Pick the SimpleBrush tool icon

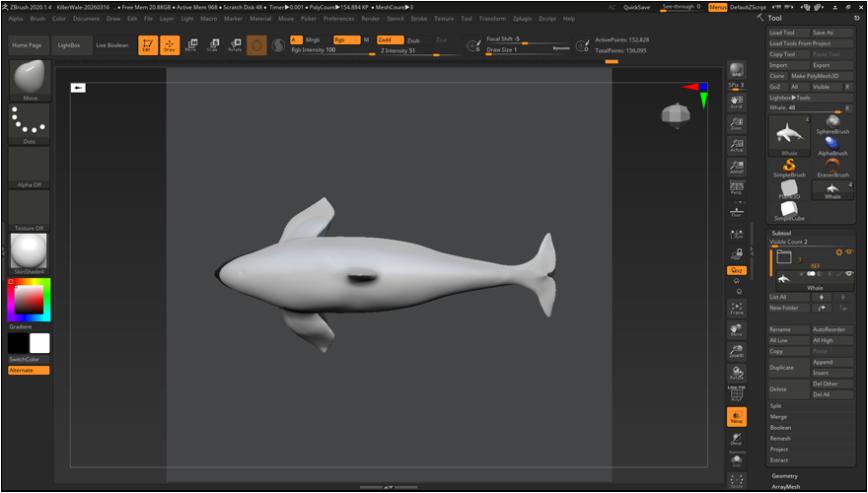[789, 168]
